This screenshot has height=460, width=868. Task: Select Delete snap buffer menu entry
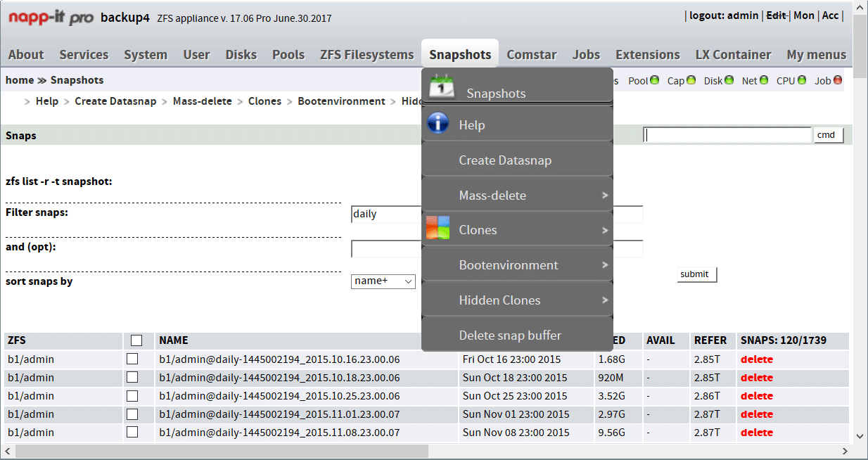point(517,336)
